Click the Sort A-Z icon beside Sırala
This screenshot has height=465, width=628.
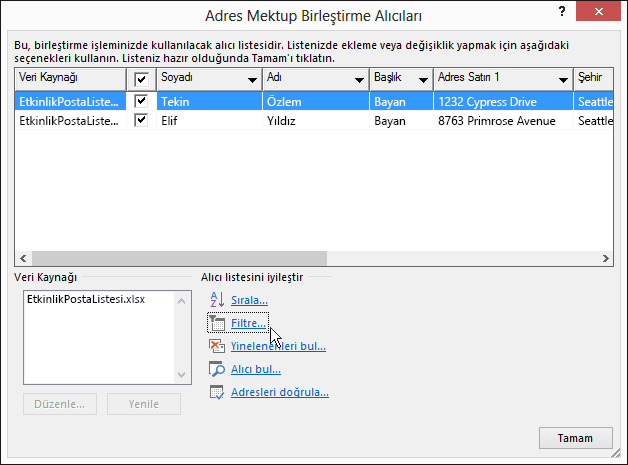217,300
